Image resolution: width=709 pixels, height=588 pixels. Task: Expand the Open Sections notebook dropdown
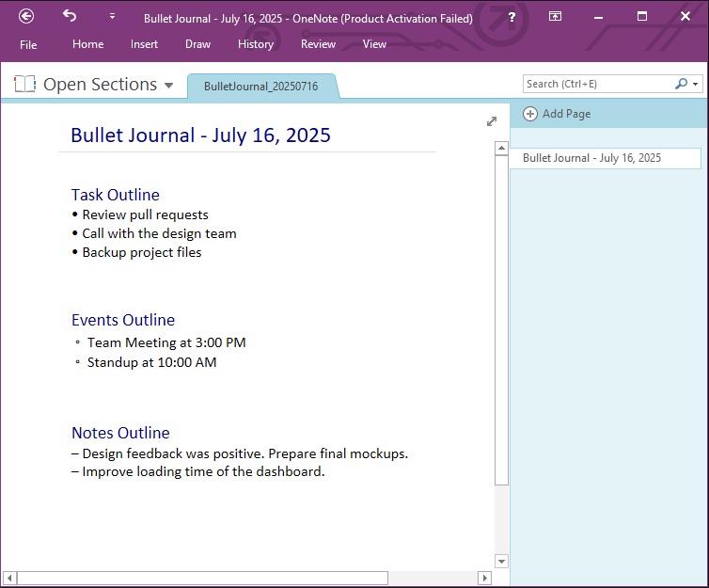click(169, 86)
